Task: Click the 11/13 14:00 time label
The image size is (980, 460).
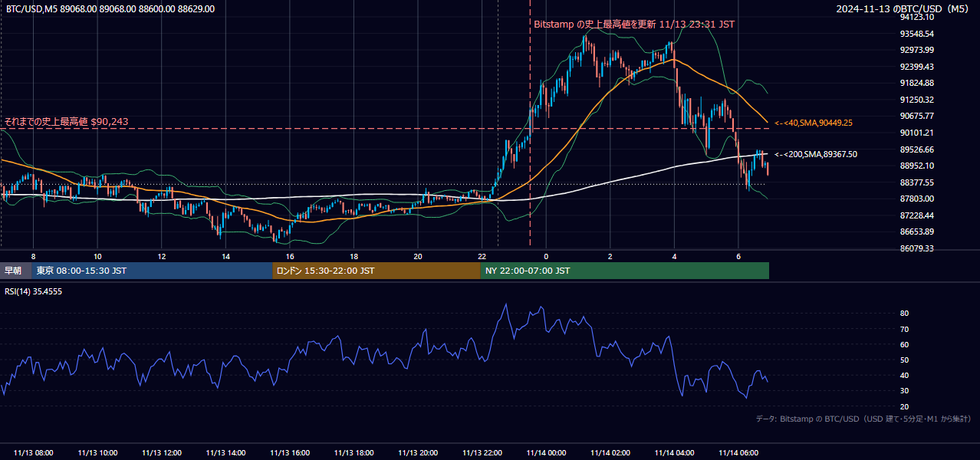Action: [225, 453]
